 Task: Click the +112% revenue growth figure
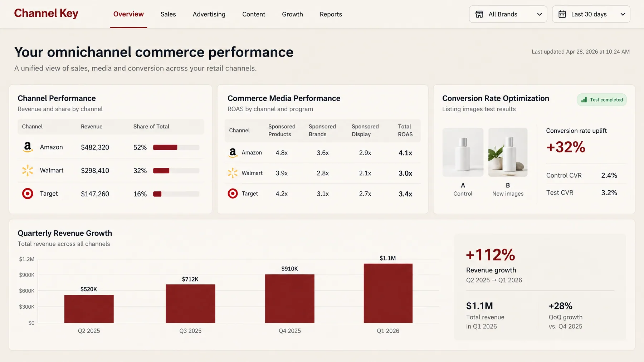491,255
